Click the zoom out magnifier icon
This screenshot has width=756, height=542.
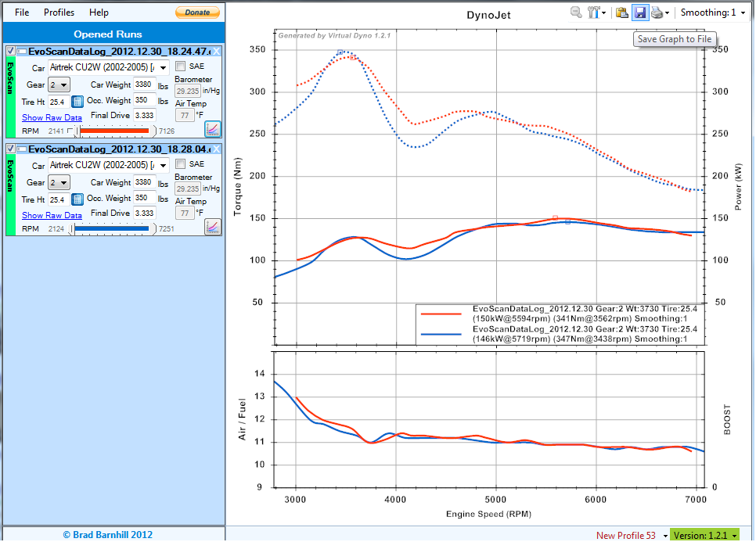point(576,13)
